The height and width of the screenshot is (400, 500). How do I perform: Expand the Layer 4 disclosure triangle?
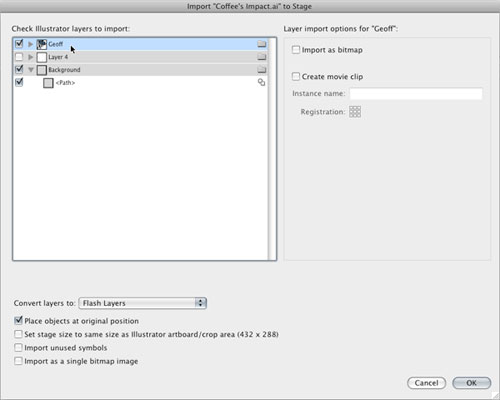[31, 57]
